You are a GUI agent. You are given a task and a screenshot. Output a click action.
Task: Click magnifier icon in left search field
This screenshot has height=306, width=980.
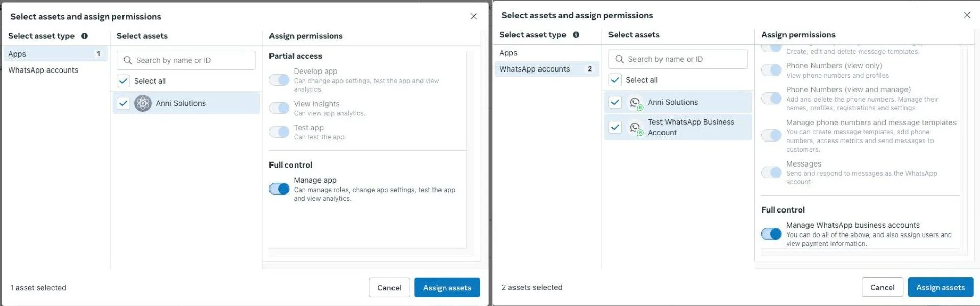128,60
